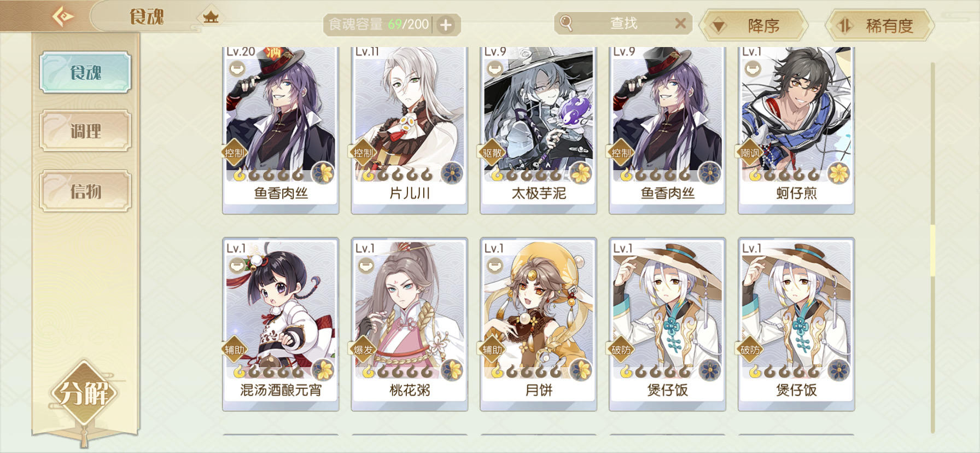Open the 稀有度 sort criteria selector
Screen dimensions: 980x453
tap(880, 25)
